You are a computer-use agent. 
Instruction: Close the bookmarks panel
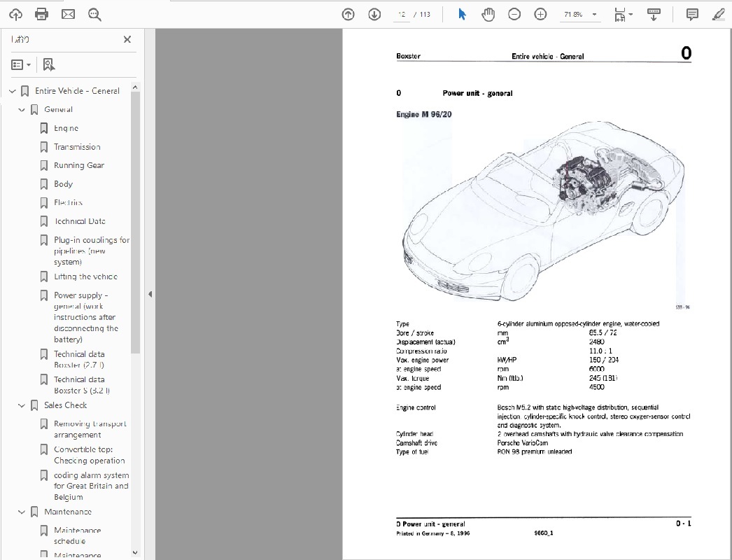point(127,39)
